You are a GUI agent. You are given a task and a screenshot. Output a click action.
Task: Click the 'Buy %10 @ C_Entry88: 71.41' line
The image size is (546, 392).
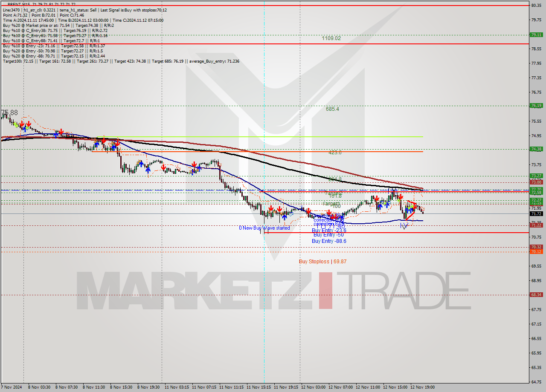tap(51, 40)
